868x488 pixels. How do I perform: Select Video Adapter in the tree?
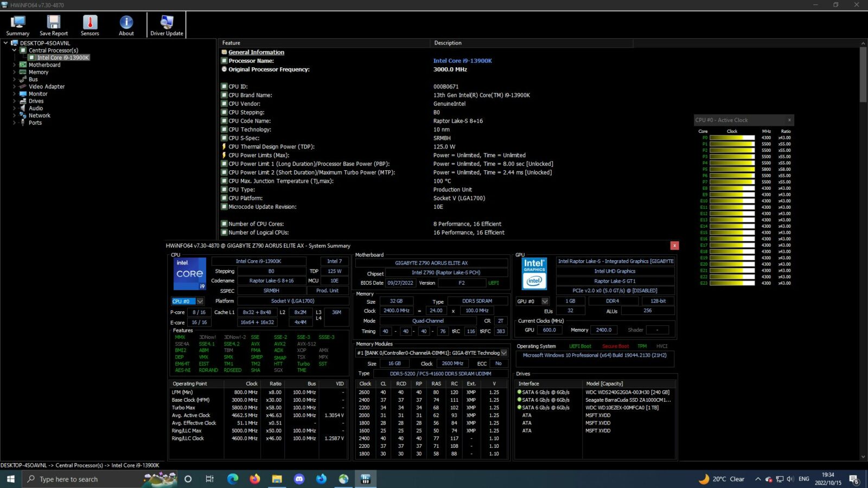[47, 86]
